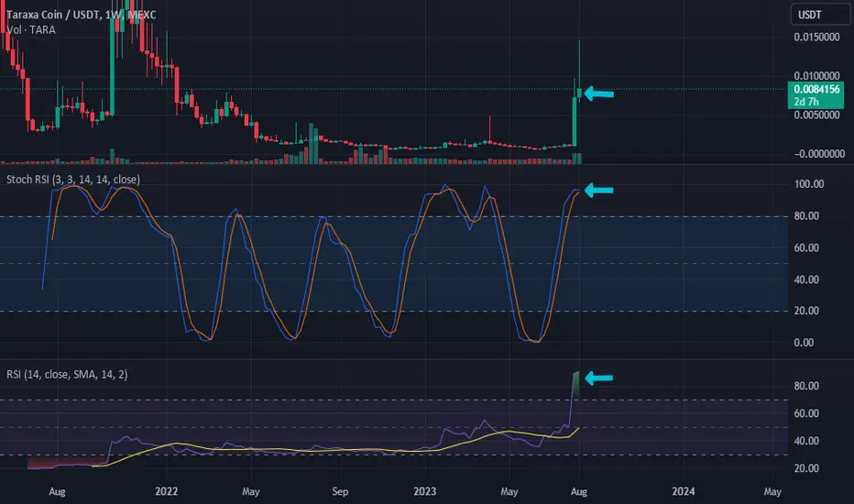Image resolution: width=854 pixels, height=504 pixels.
Task: Open the RSI (14, close, SMA, 14, 2) legend
Action: (67, 374)
